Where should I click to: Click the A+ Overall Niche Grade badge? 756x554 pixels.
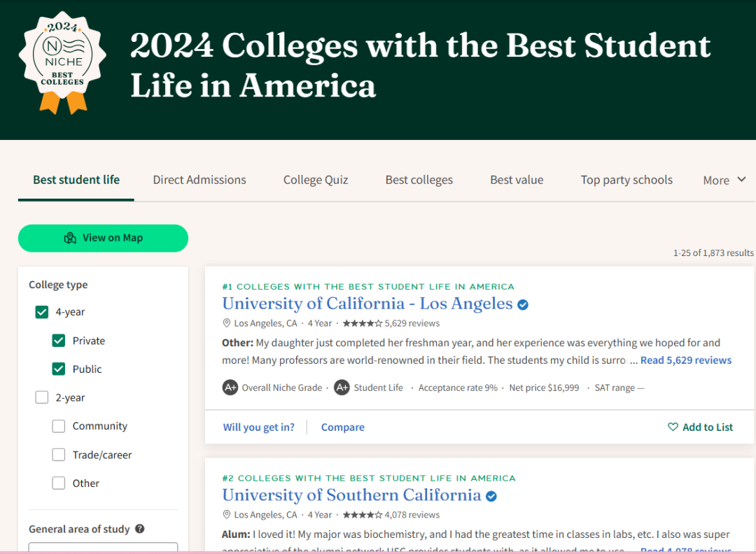pyautogui.click(x=230, y=388)
